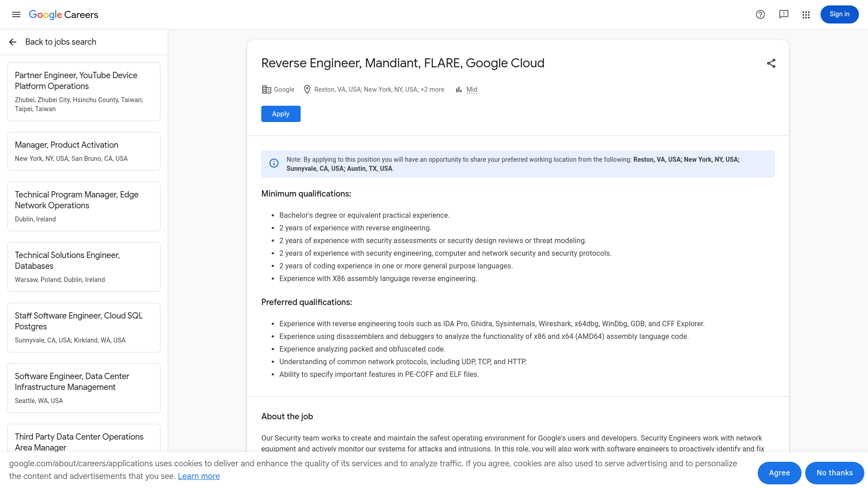868x488 pixels.
Task: Open the Learn more cookies link
Action: [x=199, y=476]
